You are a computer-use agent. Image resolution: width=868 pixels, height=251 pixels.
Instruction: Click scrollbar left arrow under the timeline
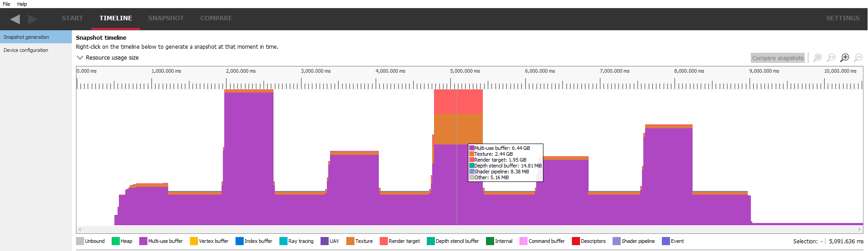click(x=80, y=230)
